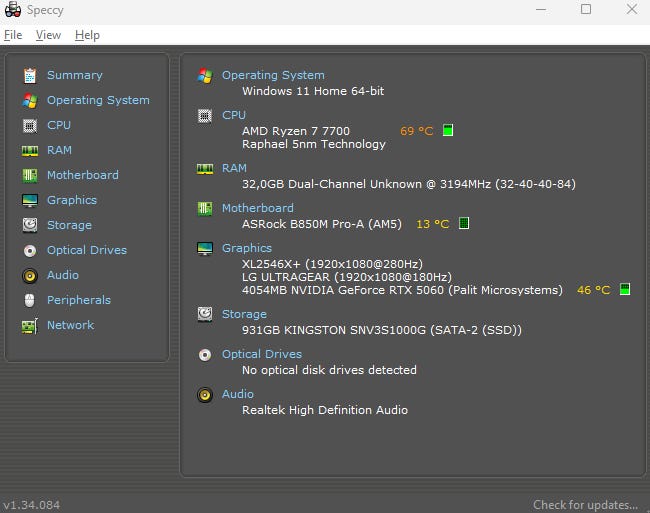Click the Audio heading link in summary
Viewport: 650px width, 513px height.
pos(238,394)
